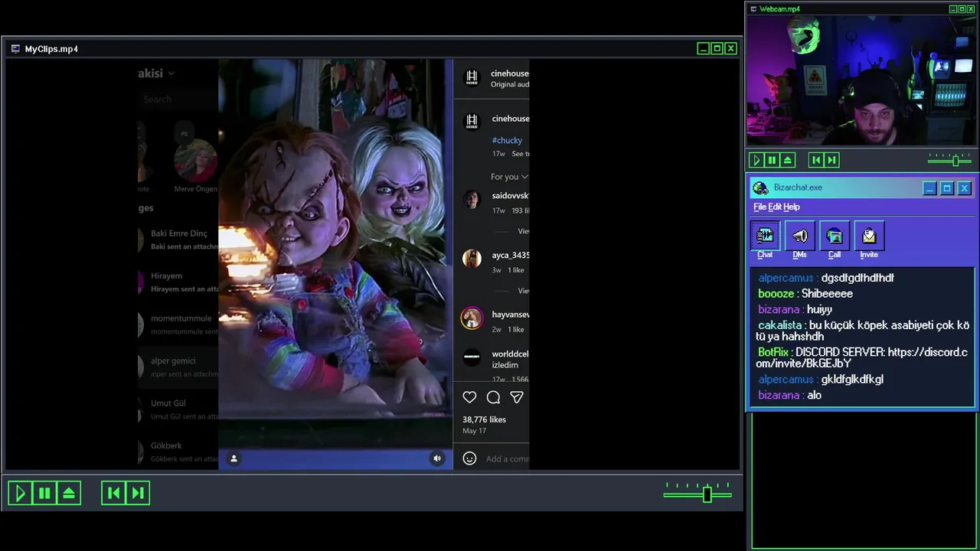980x551 pixels.
Task: Open emoji picker in comment box
Action: [x=469, y=458]
